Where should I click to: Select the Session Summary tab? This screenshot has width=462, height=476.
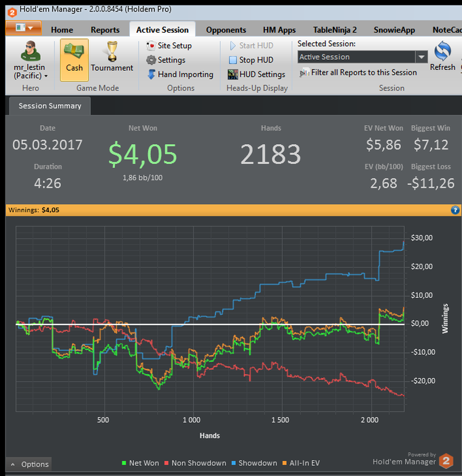[50, 105]
